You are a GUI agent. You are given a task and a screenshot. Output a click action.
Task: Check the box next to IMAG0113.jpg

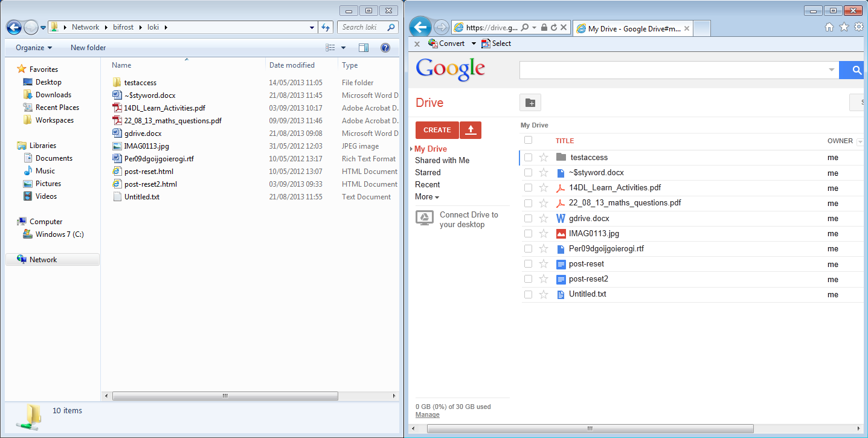(x=528, y=233)
